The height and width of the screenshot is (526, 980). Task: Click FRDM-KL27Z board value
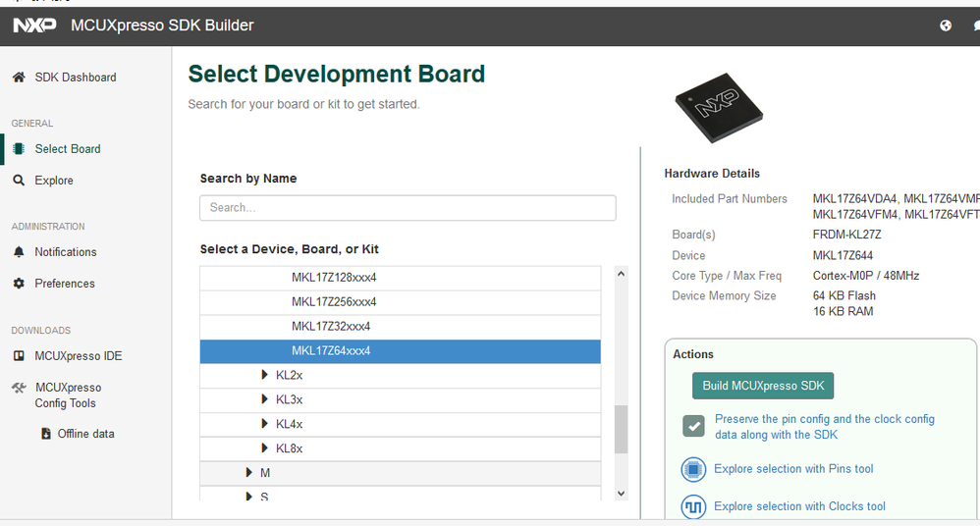tap(846, 235)
